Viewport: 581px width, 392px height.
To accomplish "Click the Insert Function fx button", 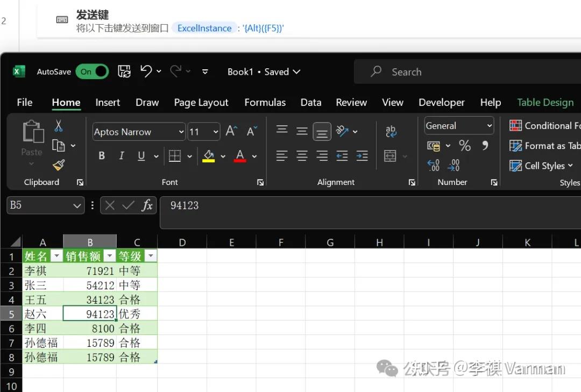I will (x=147, y=205).
